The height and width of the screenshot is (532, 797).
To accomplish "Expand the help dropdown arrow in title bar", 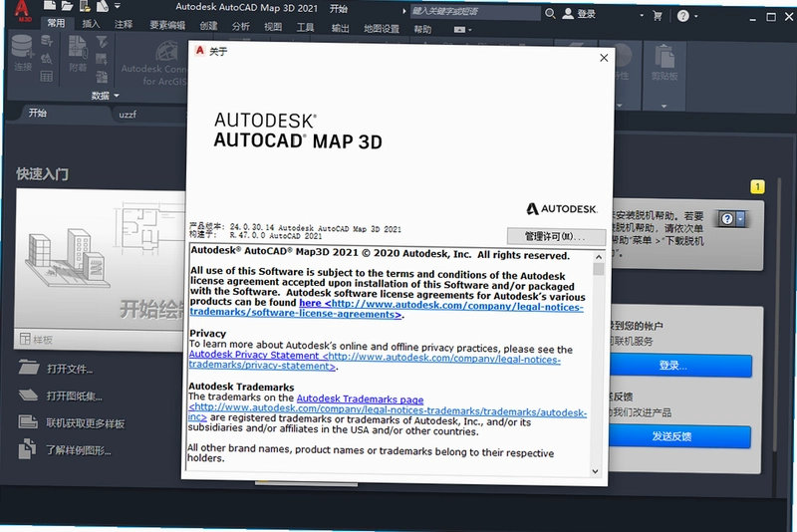I will point(695,16).
